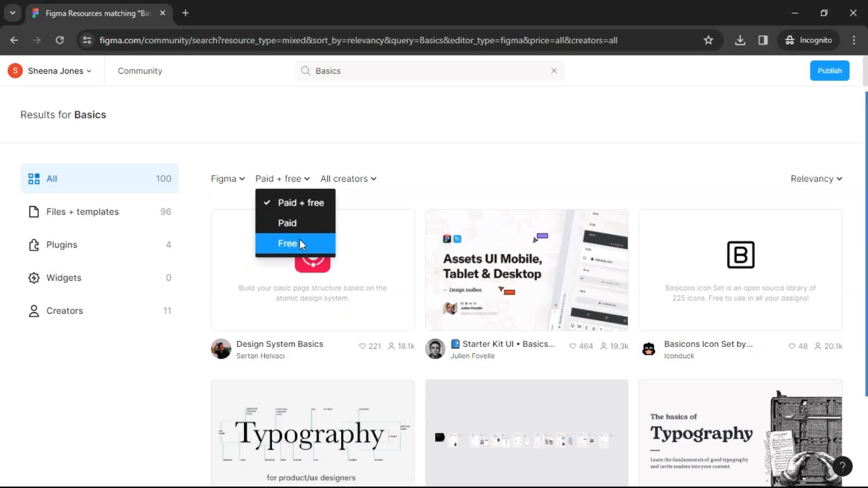Open the Typography for product/ux designers thumbnail

(x=313, y=433)
